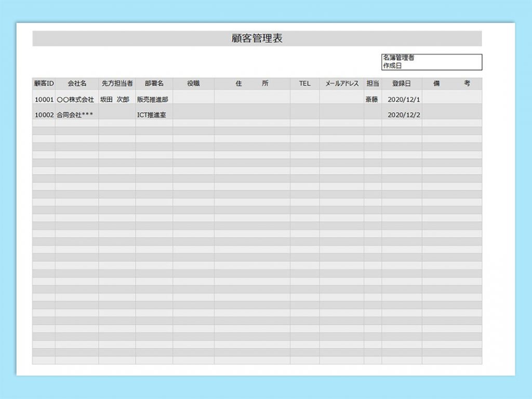532x399 pixels.
Task: Select the メールアドレス column header
Action: (x=342, y=84)
